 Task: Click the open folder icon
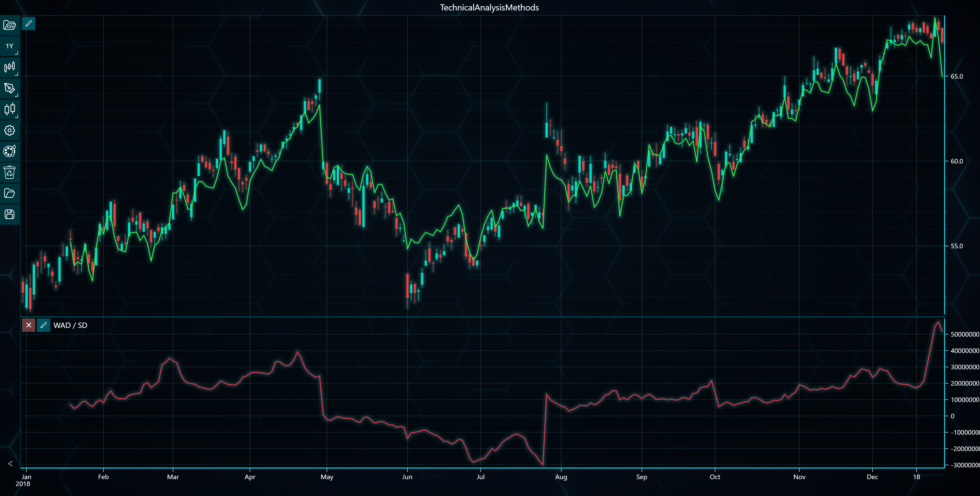tap(9, 193)
